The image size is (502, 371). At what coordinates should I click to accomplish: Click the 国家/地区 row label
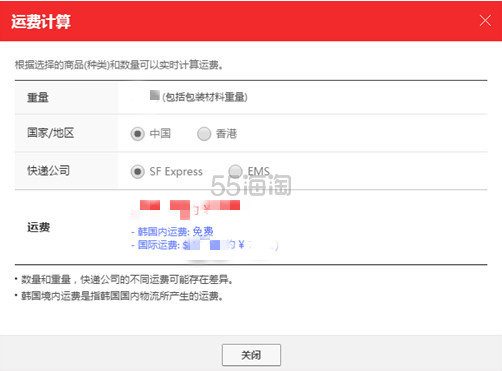50,133
